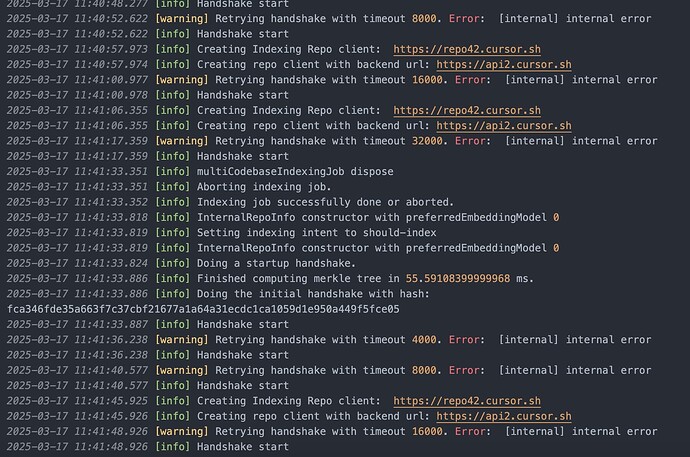Select the 'Aborting indexing job.' log line

click(169, 187)
